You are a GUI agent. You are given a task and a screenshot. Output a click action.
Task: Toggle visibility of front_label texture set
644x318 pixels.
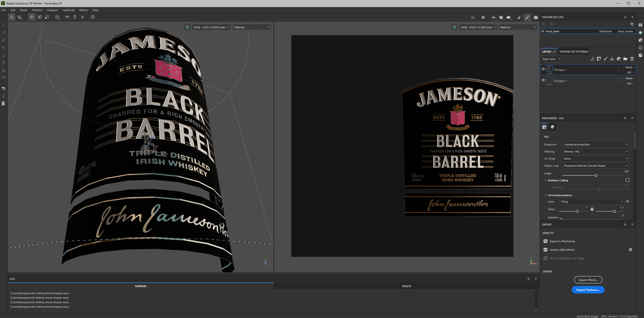click(543, 31)
